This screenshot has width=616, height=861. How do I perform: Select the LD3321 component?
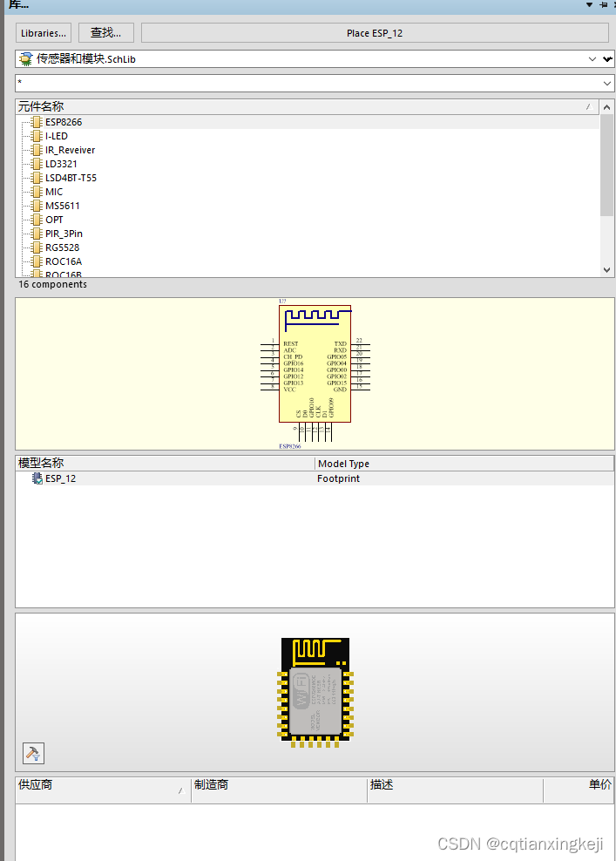61,164
